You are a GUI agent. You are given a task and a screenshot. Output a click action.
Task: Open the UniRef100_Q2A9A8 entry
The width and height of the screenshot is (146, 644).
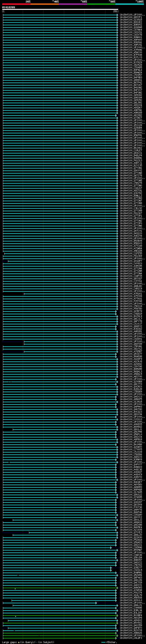pyautogui.click(x=131, y=27)
